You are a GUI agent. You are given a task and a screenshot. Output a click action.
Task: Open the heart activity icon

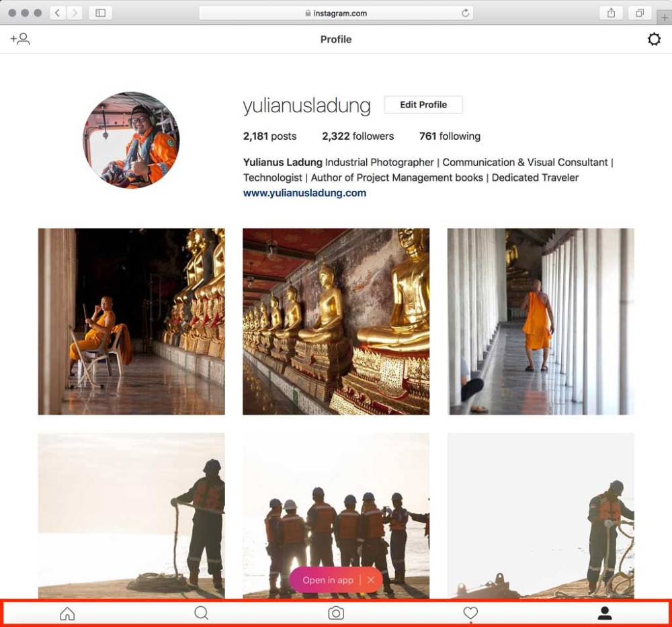[470, 613]
